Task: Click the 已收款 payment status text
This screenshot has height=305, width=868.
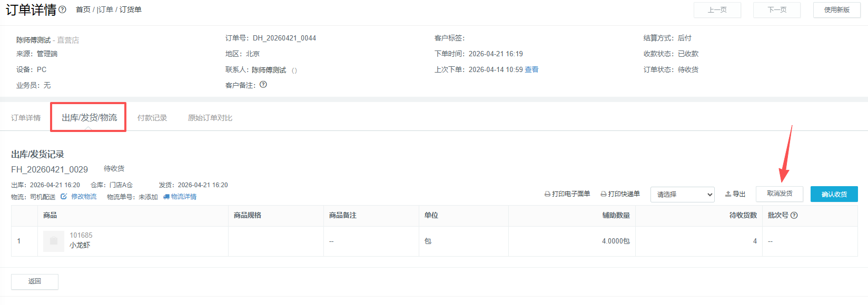Action: pos(688,54)
